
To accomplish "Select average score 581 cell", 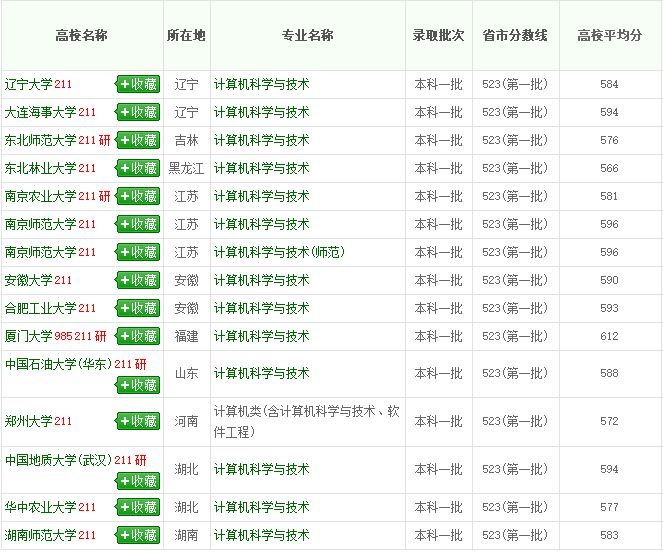I will tap(609, 196).
